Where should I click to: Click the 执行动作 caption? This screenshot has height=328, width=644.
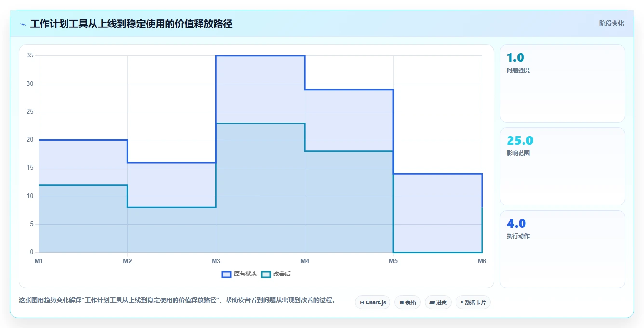[518, 236]
